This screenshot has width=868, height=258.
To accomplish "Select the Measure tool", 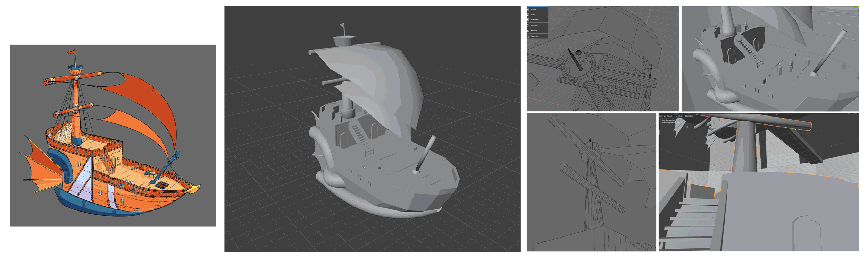I will click(x=537, y=30).
